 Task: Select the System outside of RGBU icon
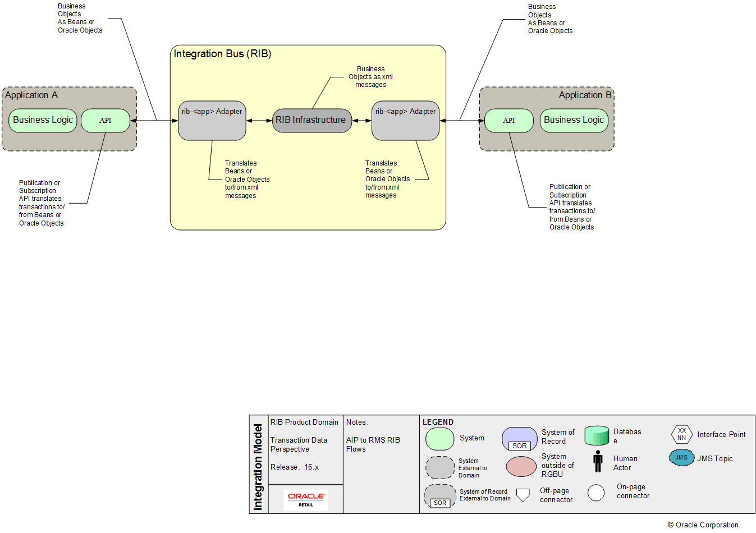tap(520, 466)
